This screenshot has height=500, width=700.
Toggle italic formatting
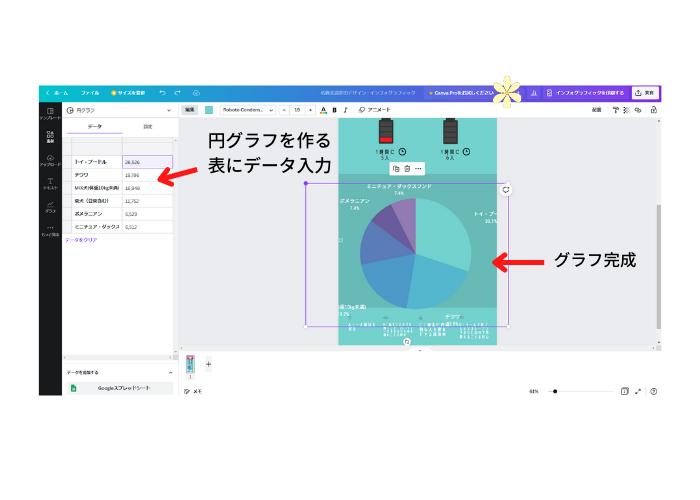click(x=345, y=110)
